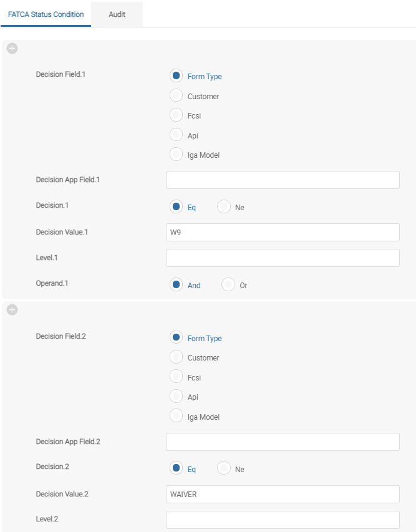Click the Decision App Field.2 input
416x532 pixels.
pos(283,442)
